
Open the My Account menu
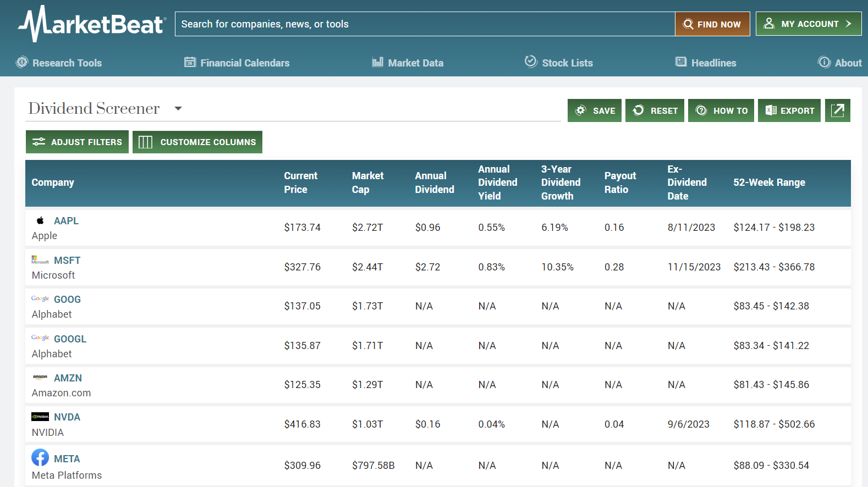[808, 24]
